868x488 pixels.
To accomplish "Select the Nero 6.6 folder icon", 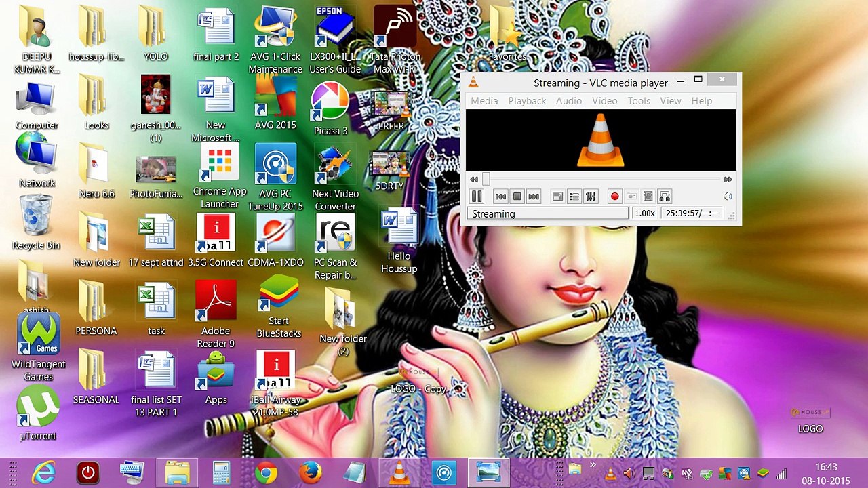I will 96,171.
